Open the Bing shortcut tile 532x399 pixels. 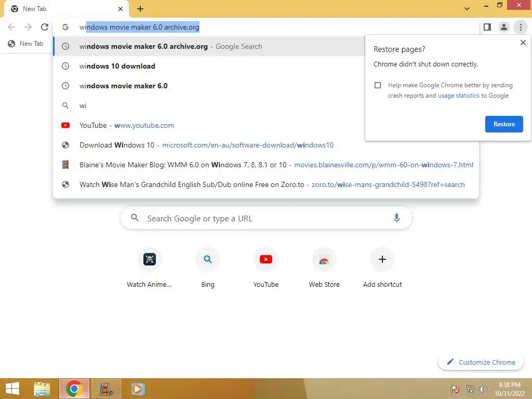point(208,268)
